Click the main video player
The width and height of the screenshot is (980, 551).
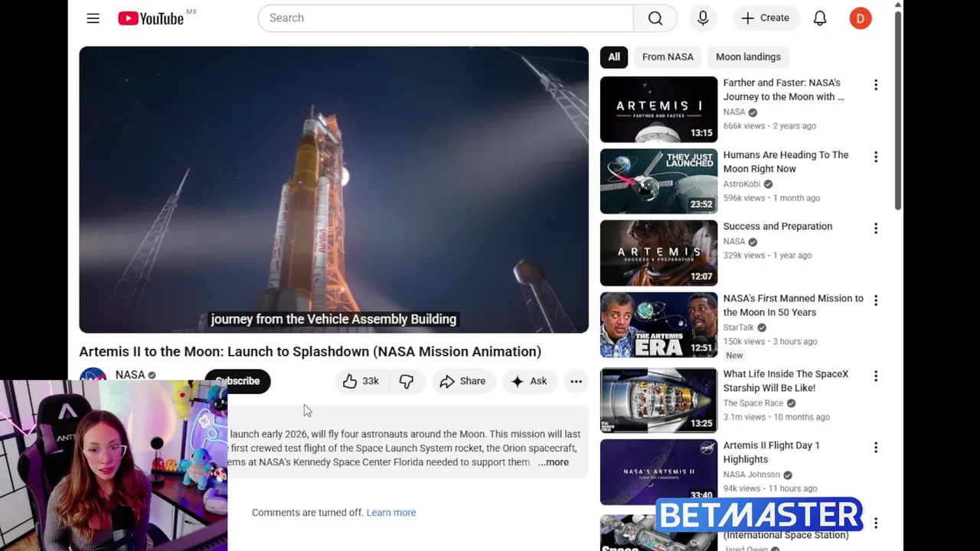334,190
